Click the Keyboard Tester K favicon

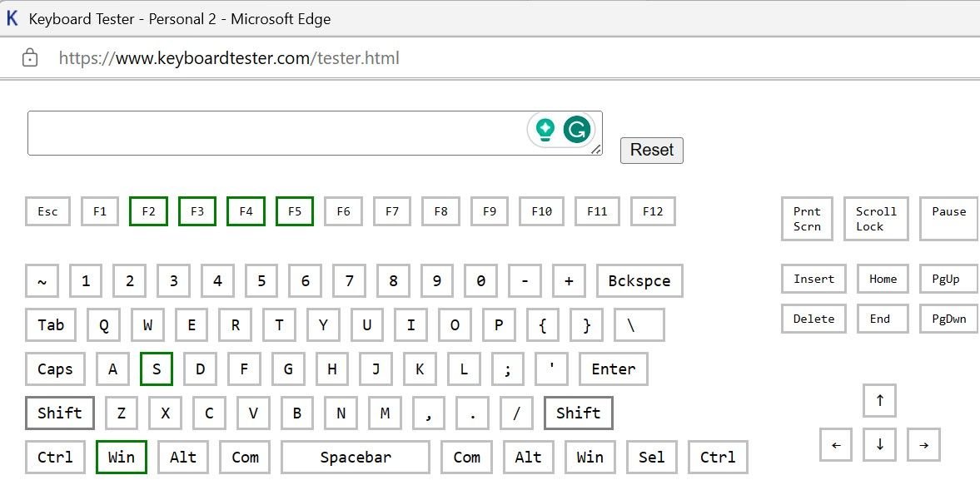(12, 18)
